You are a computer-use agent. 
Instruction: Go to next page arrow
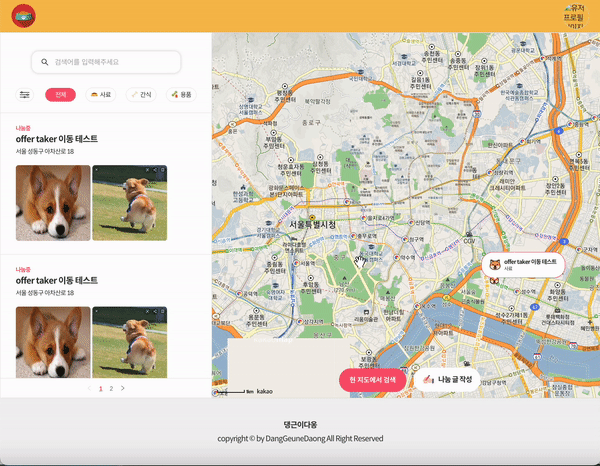122,388
